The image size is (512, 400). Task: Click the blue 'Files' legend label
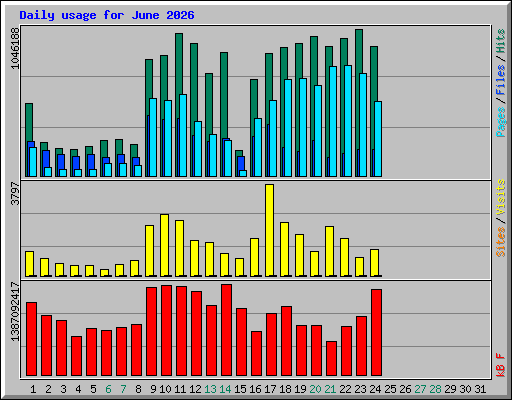coord(500,80)
